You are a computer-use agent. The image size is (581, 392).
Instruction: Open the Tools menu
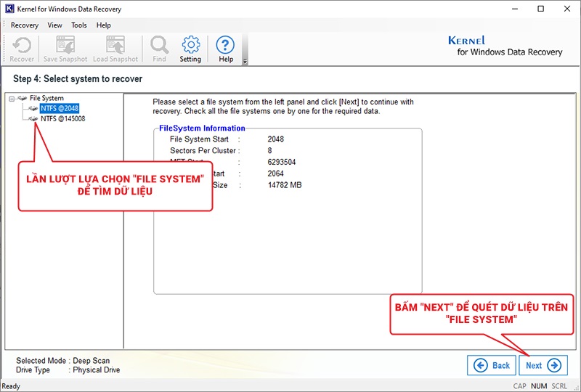(x=79, y=25)
